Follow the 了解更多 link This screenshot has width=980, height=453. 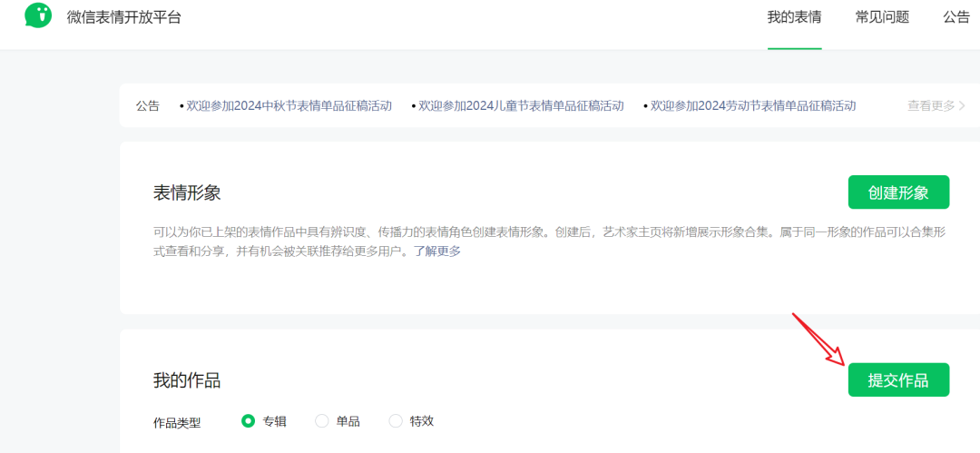coord(436,252)
